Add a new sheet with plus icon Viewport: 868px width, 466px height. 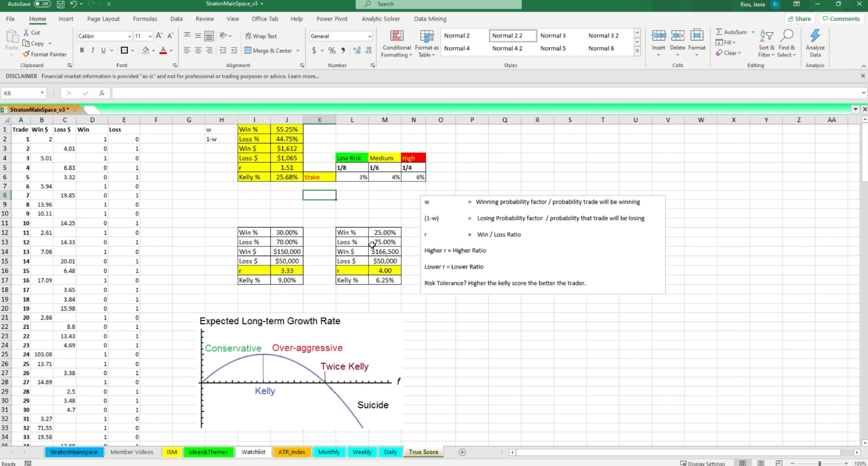pyautogui.click(x=462, y=452)
